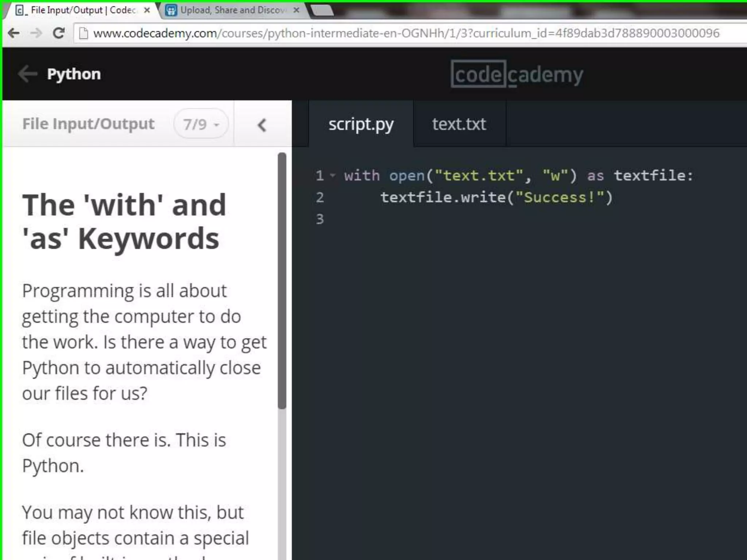
Task: Click the "text.txt" string on line 1
Action: [479, 175]
